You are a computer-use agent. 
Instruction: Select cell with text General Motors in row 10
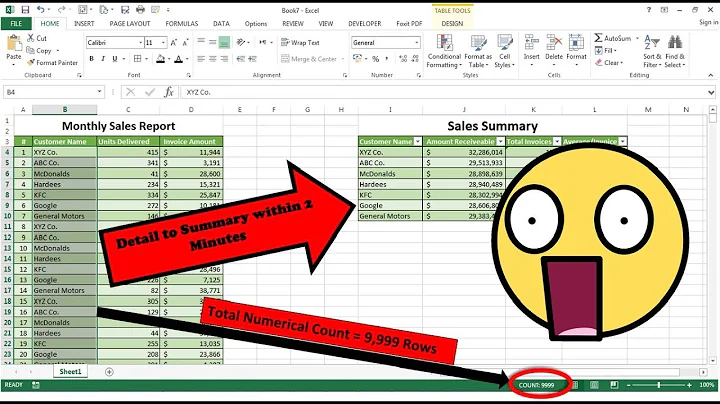point(65,216)
